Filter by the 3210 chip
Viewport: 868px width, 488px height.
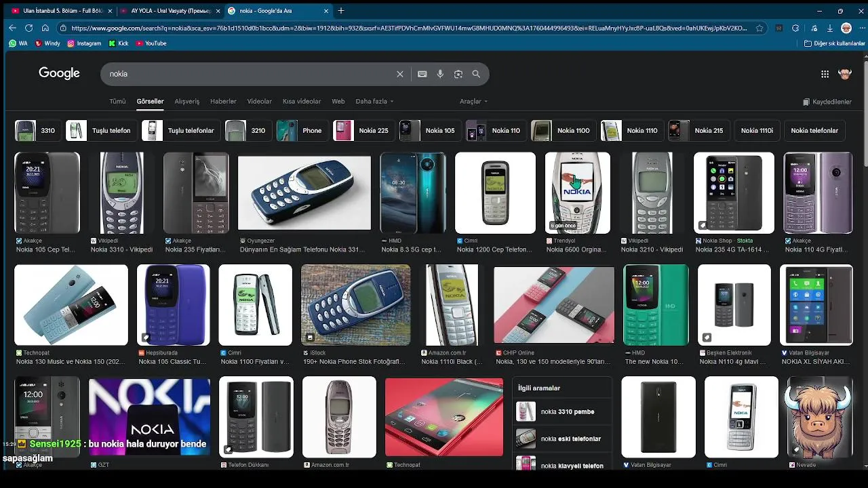coord(248,131)
